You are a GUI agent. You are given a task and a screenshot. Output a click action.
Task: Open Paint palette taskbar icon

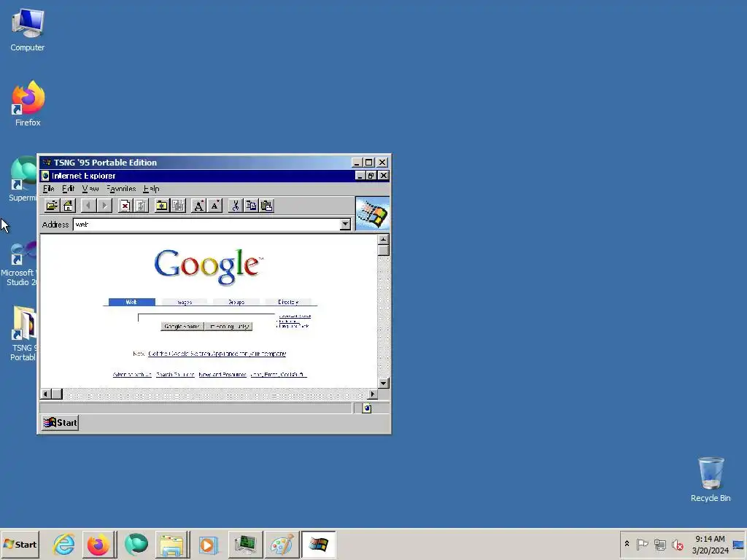pos(282,544)
